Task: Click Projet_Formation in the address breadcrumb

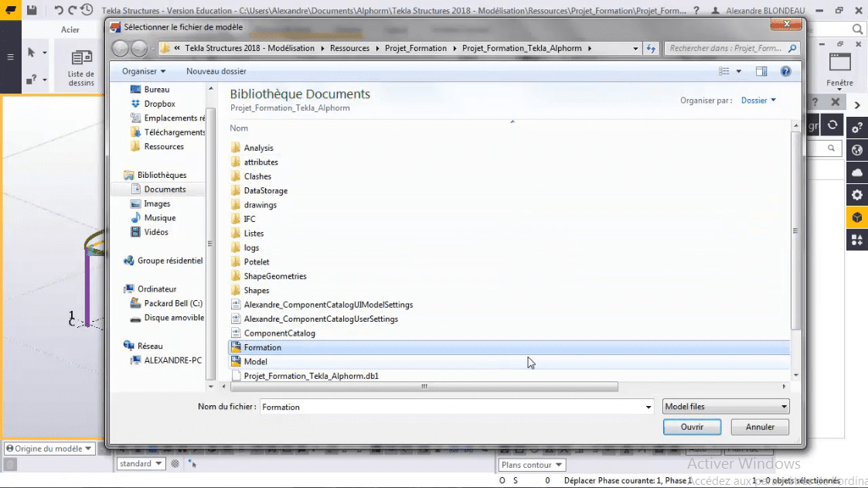Action: click(416, 48)
